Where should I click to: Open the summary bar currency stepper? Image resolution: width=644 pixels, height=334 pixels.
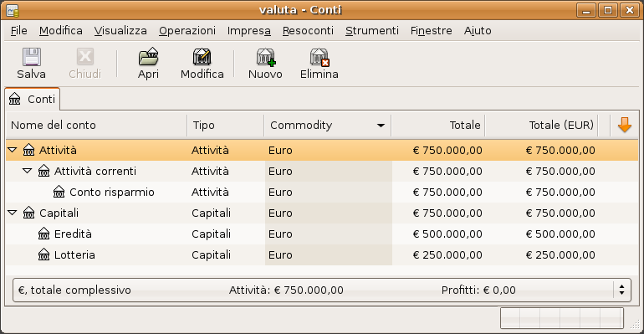point(621,290)
